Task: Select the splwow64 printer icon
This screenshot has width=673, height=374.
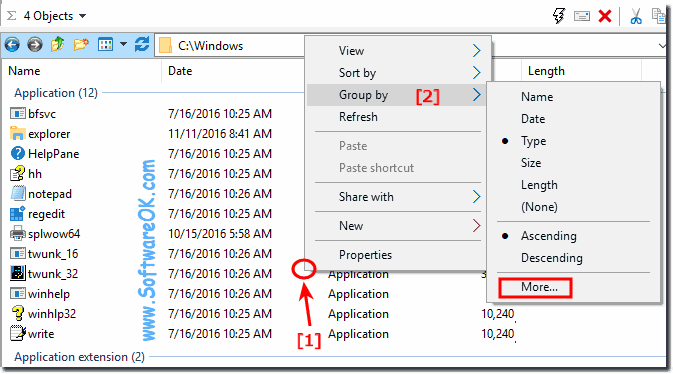Action: [x=18, y=234]
